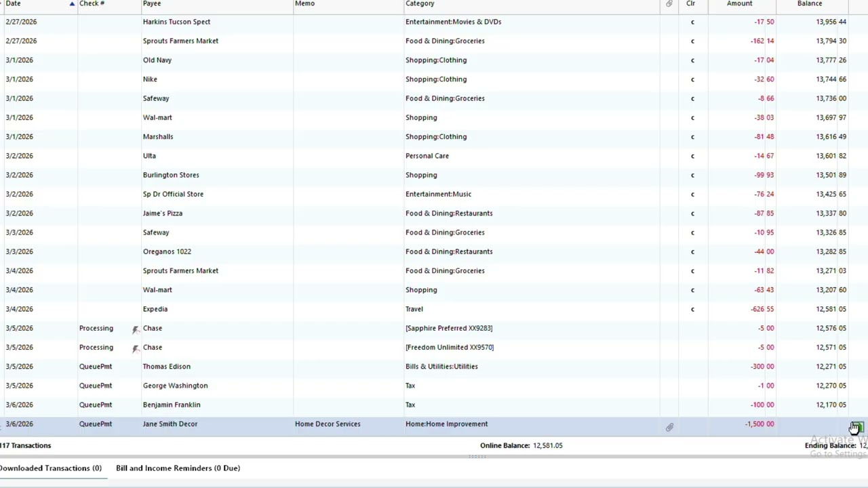
Task: Click the 12,170 05 balance value
Action: [x=831, y=405]
